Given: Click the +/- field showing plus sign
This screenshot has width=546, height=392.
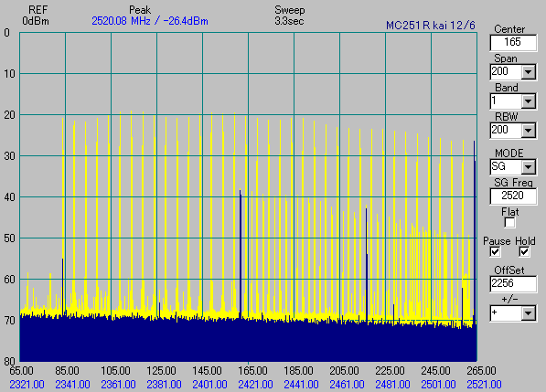Looking at the screenshot, I should 506,313.
